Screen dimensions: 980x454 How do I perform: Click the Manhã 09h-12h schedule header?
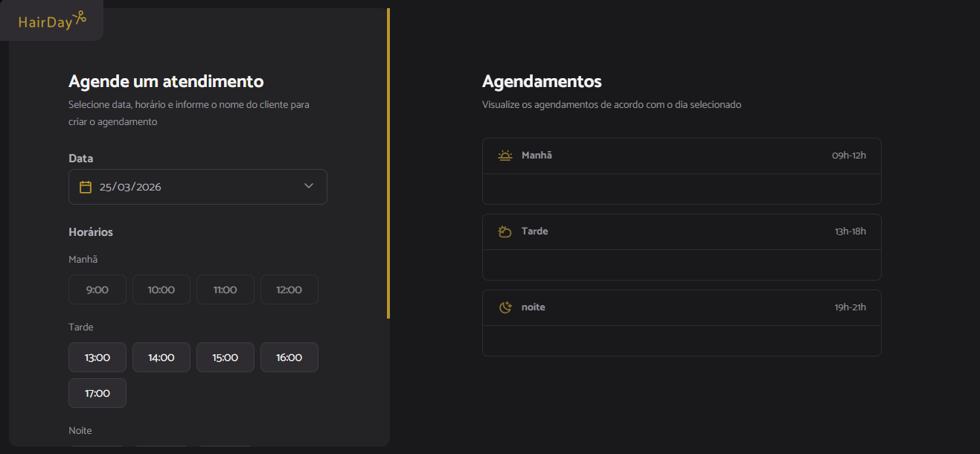(x=682, y=156)
